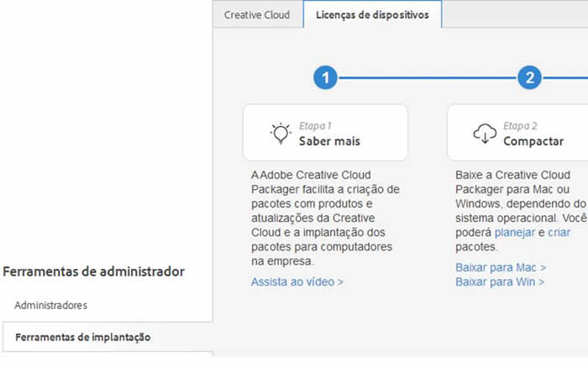Open Administradores in the sidebar
588x368 pixels.
50,305
